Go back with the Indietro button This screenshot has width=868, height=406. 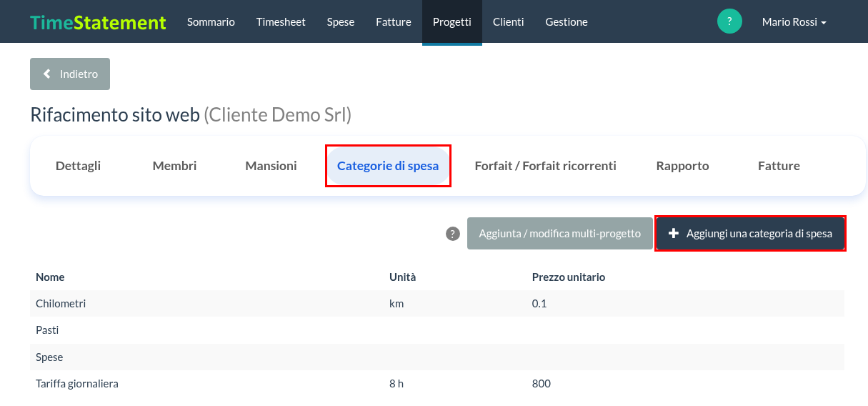point(70,74)
